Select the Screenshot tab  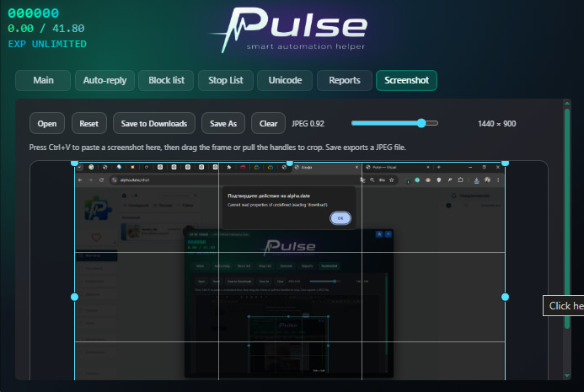click(x=406, y=80)
